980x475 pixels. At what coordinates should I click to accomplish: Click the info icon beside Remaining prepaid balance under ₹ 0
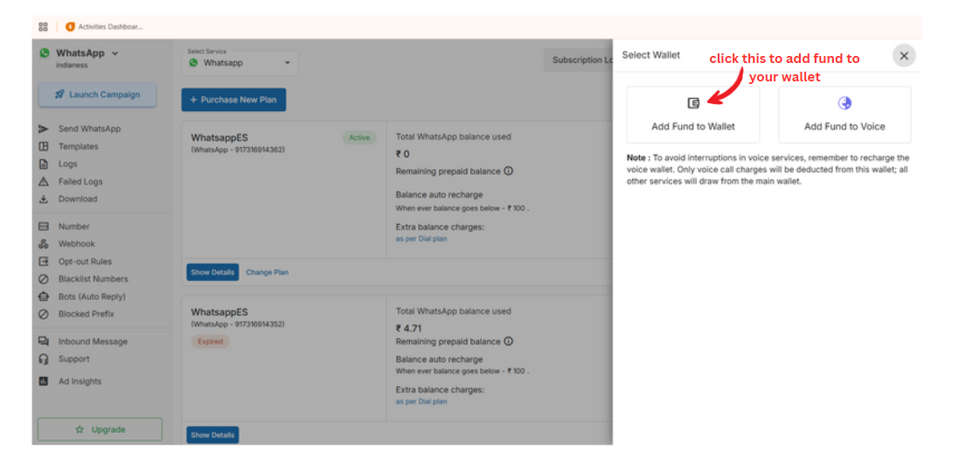(508, 171)
